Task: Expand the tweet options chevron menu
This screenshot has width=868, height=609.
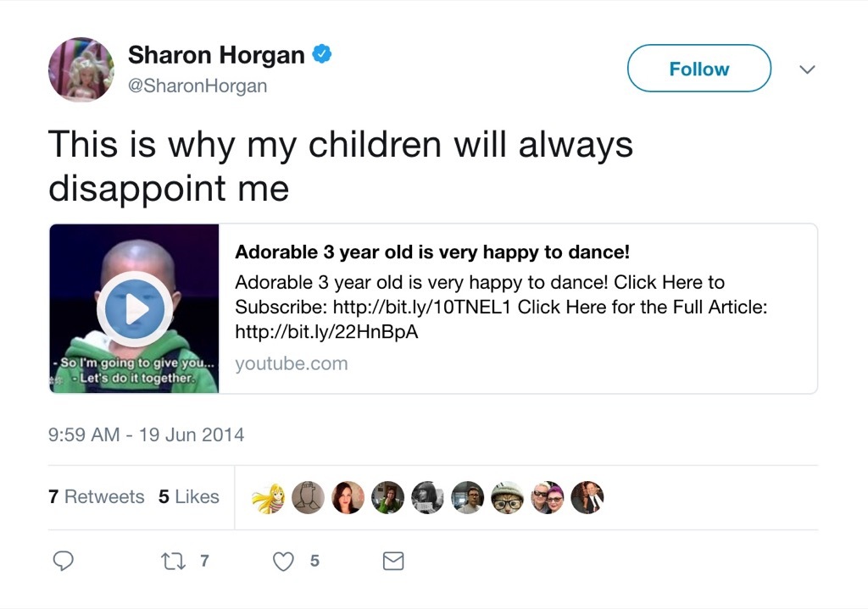Action: click(807, 69)
